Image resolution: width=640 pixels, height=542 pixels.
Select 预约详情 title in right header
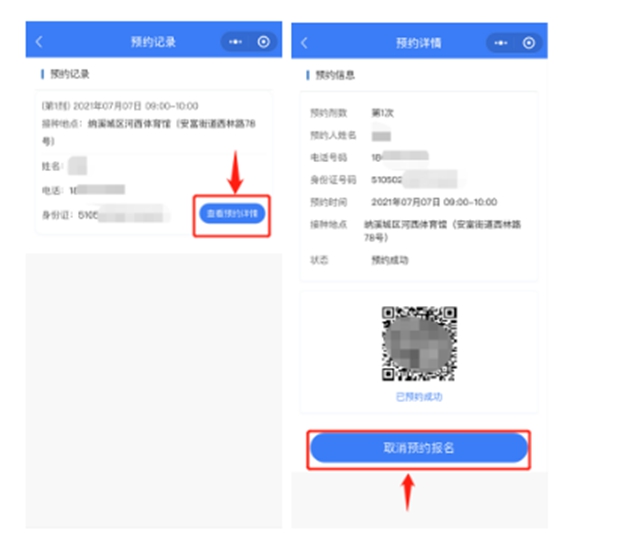pos(419,43)
